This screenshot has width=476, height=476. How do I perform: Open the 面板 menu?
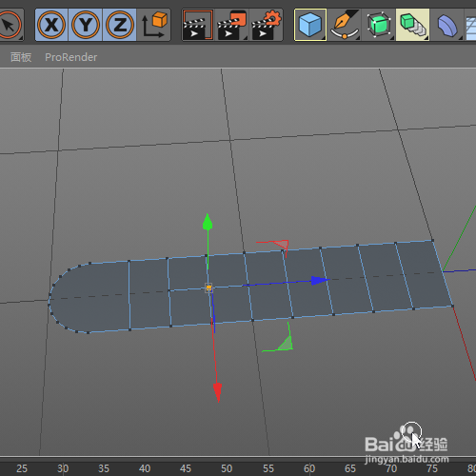coord(21,57)
